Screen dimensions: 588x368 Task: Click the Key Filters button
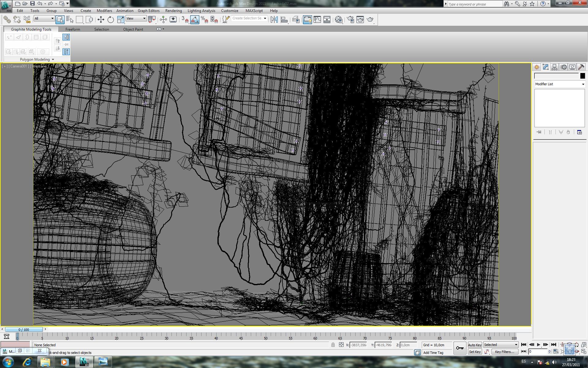pyautogui.click(x=504, y=352)
